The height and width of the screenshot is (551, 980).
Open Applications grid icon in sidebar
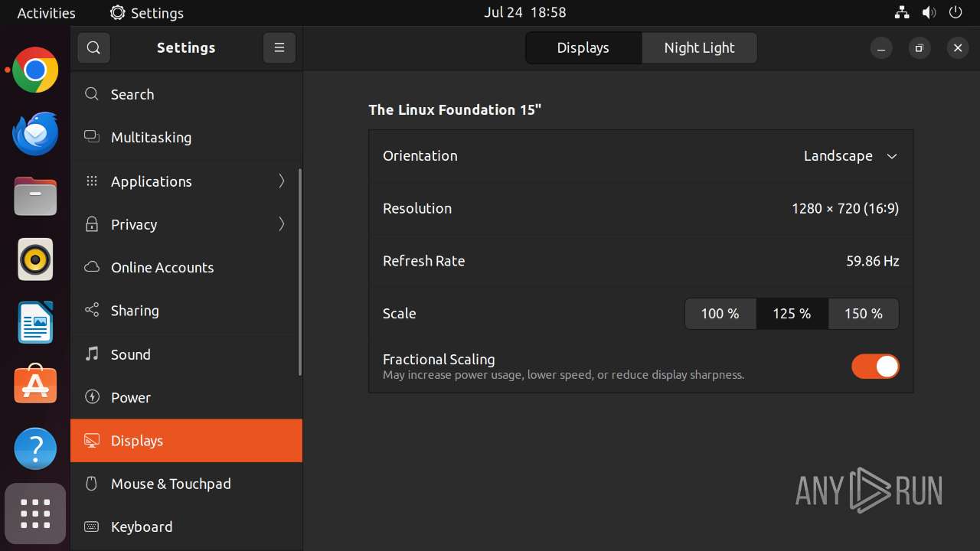[x=92, y=181]
